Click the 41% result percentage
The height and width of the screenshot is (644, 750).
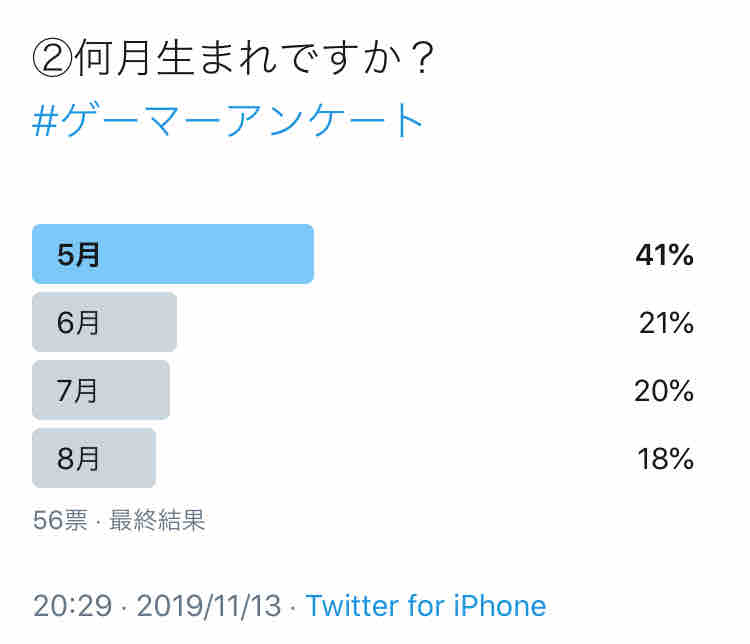tap(664, 255)
